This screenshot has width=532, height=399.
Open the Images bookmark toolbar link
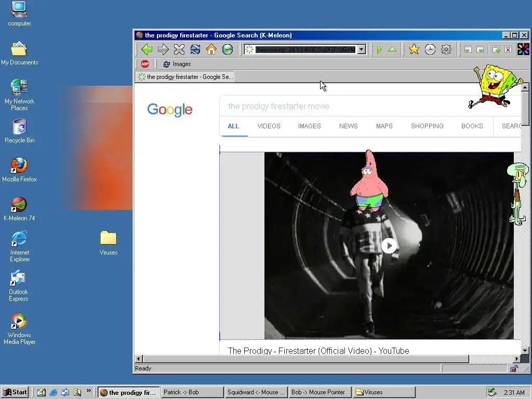[177, 64]
